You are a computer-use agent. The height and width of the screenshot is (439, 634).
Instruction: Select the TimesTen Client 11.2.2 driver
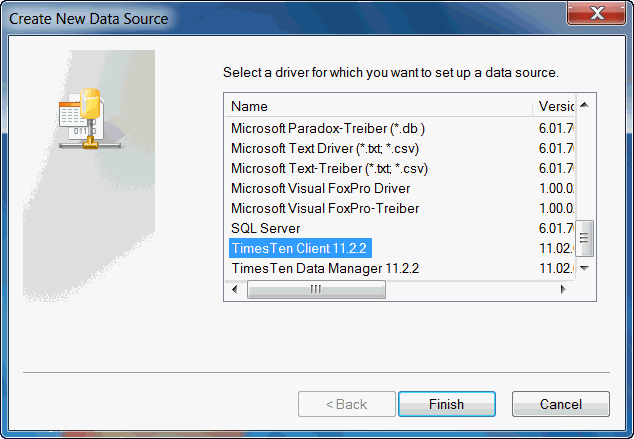pyautogui.click(x=301, y=248)
